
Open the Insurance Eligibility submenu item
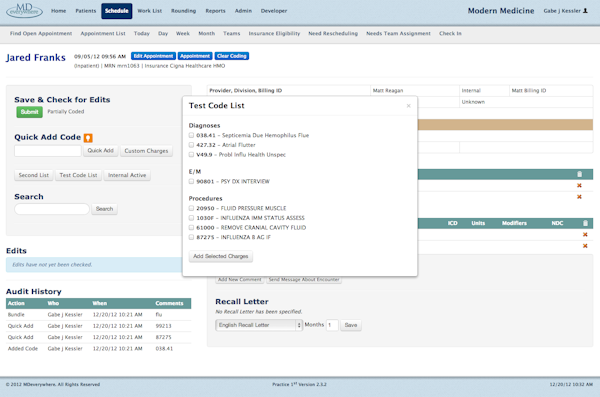click(x=274, y=33)
